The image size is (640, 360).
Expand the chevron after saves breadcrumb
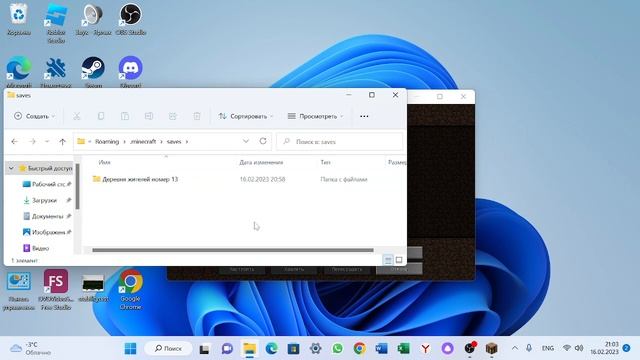tap(187, 142)
